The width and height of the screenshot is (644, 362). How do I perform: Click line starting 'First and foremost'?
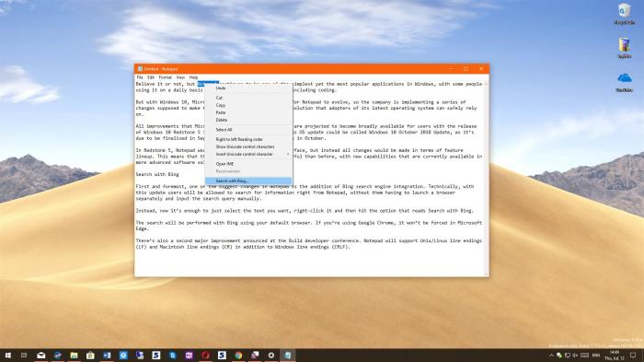(305, 186)
